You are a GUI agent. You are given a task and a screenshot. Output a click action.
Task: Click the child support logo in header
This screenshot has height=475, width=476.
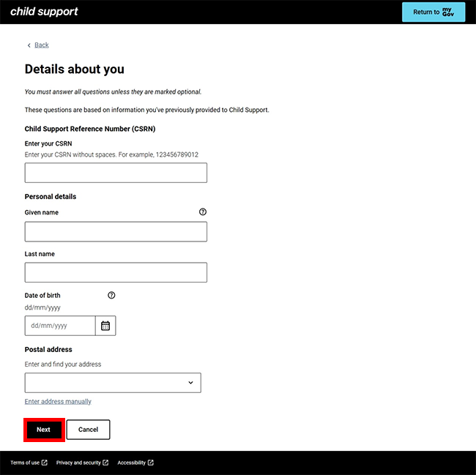coord(44,12)
